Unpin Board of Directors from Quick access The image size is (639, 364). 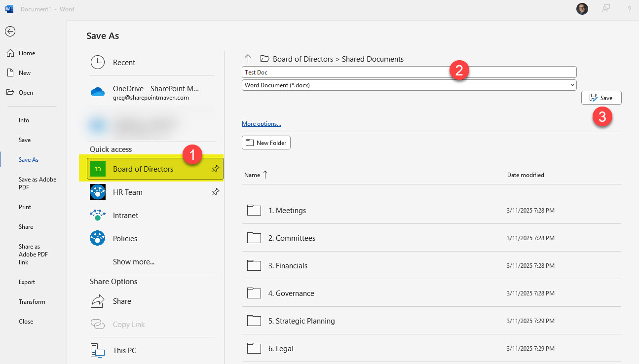tap(216, 169)
